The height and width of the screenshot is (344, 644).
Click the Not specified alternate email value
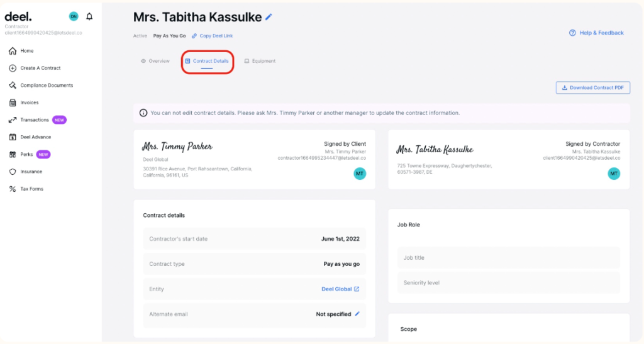333,314
